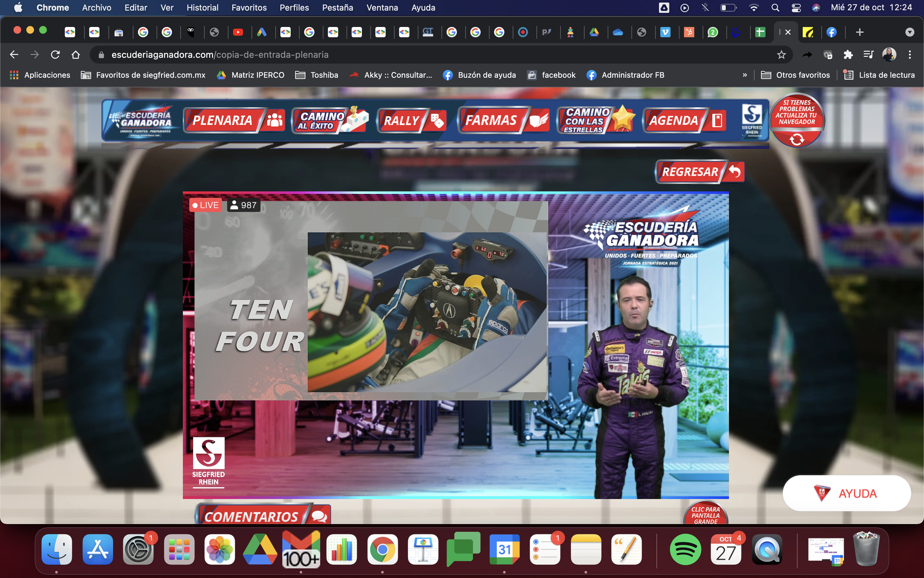Viewport: 924px width, 578px height.
Task: Open Gmail from the Dock
Action: (301, 549)
